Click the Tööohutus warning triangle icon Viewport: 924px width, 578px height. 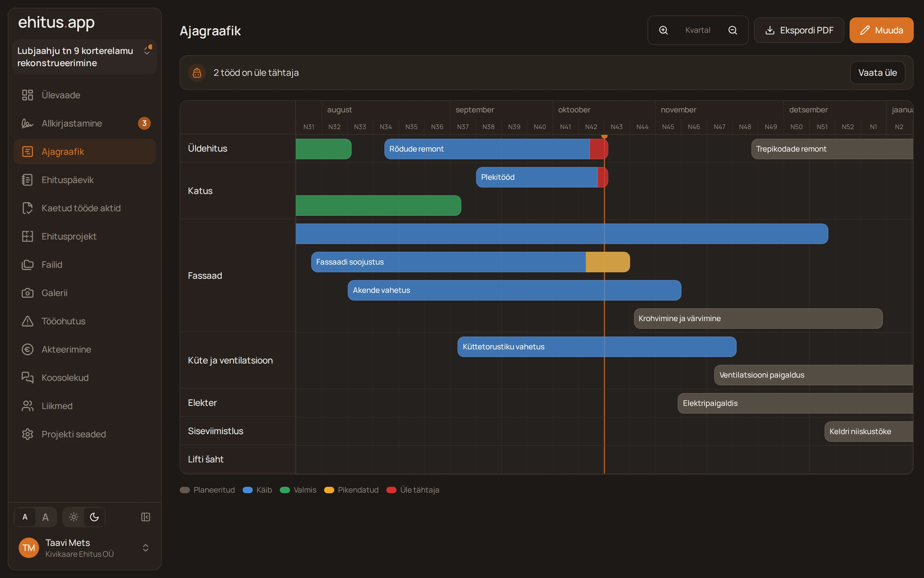pos(28,321)
